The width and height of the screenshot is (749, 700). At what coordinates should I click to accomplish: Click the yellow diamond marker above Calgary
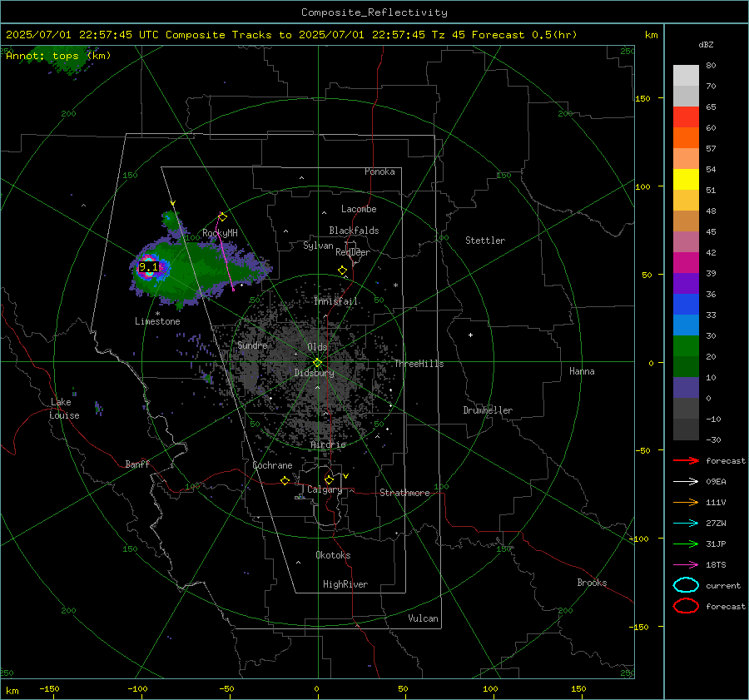(329, 479)
